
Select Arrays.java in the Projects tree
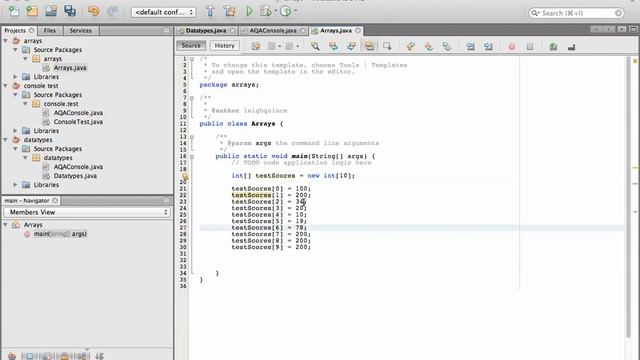(69, 68)
